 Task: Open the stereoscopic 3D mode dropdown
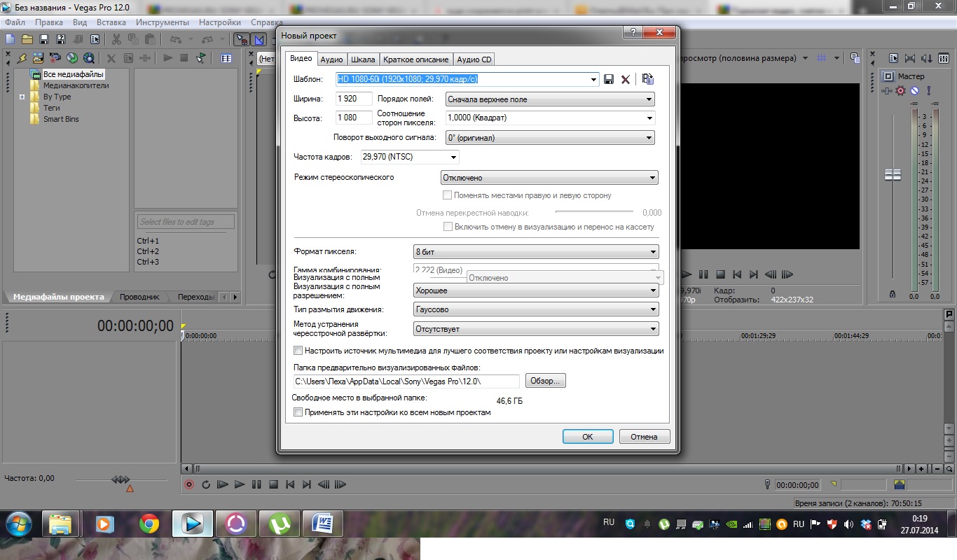click(x=549, y=178)
